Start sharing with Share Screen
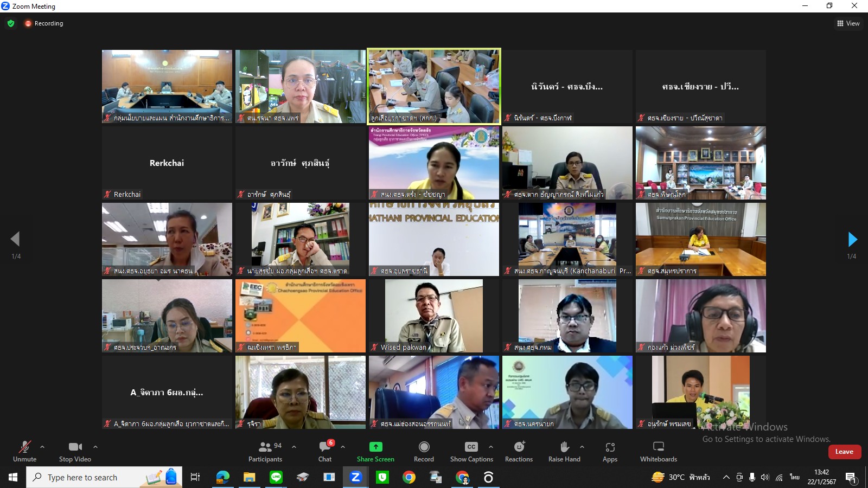 point(375,451)
